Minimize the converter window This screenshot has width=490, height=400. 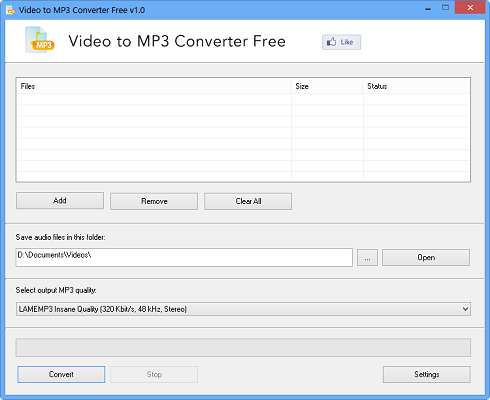coord(428,8)
